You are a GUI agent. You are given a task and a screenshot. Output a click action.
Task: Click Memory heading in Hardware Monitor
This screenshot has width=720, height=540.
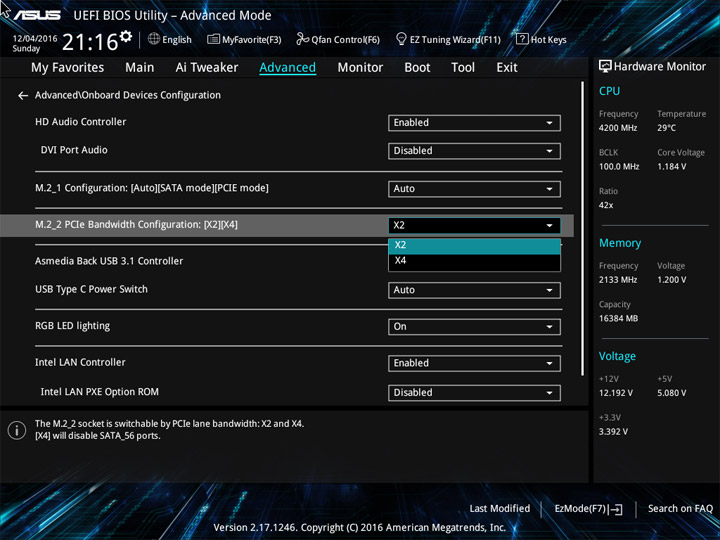tap(620, 243)
